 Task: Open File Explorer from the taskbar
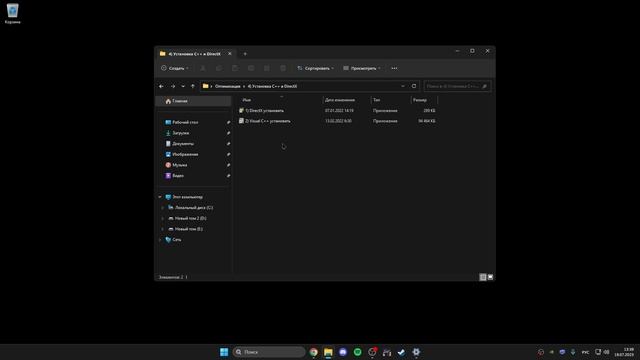pyautogui.click(x=328, y=352)
